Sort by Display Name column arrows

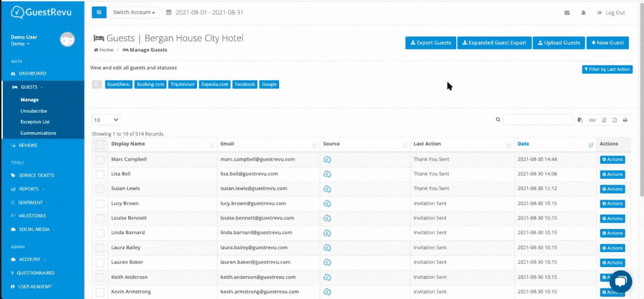coord(211,145)
